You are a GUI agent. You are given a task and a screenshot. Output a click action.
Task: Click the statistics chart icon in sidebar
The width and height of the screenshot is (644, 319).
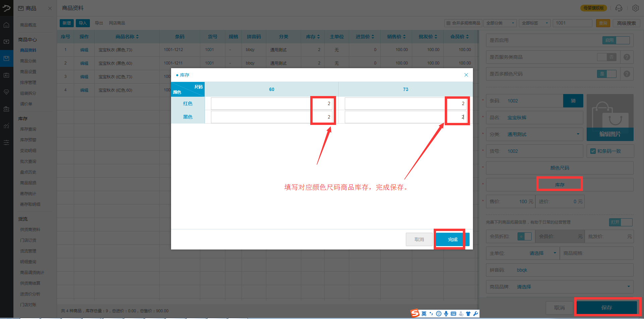[x=6, y=126]
